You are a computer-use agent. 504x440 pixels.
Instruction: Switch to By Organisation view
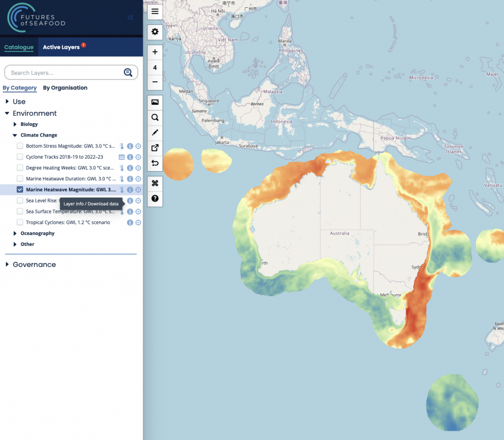pos(65,88)
